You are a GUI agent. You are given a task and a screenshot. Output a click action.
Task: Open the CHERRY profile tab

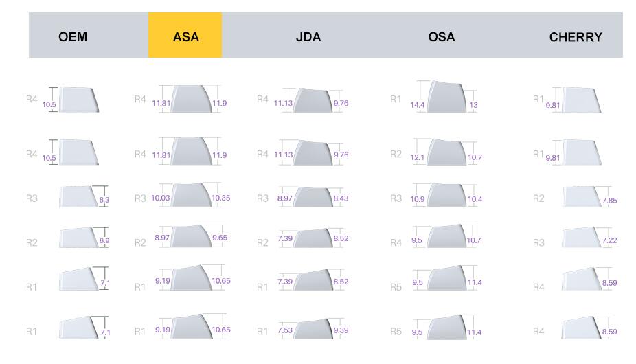(x=576, y=37)
